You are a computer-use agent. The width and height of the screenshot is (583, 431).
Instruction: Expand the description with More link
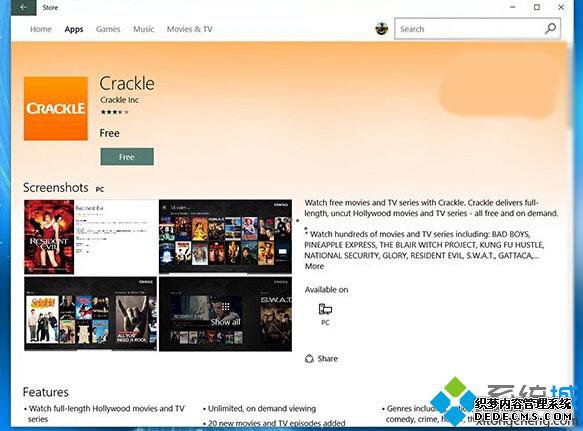(x=315, y=266)
